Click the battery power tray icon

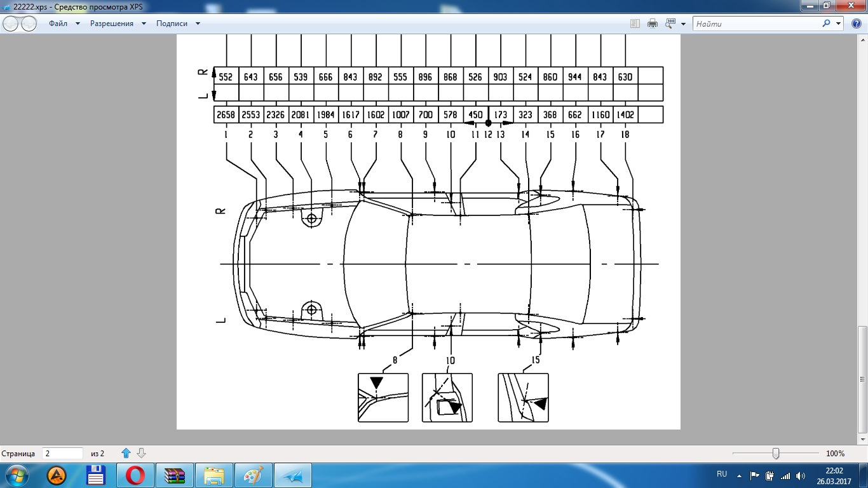click(x=770, y=475)
